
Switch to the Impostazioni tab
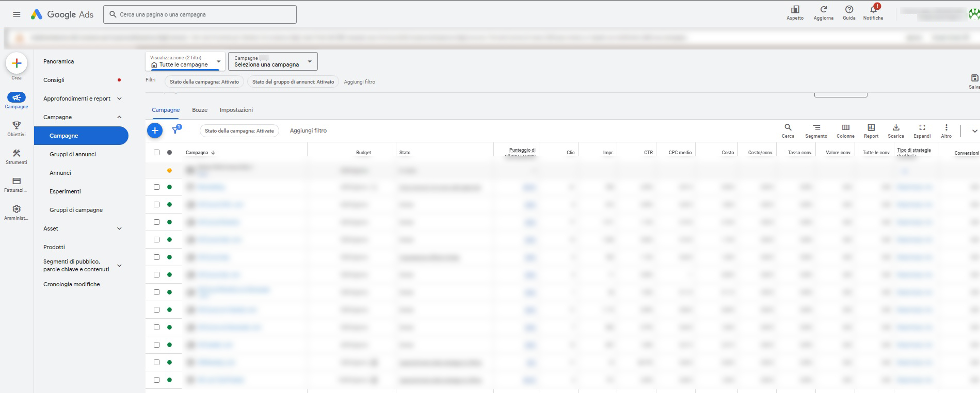tap(236, 110)
